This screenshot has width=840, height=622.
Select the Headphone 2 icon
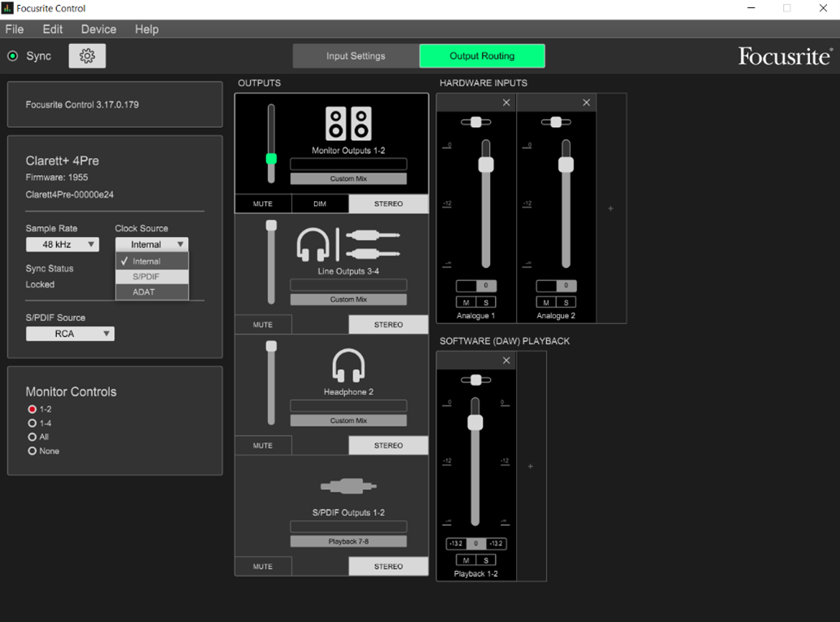pyautogui.click(x=348, y=365)
